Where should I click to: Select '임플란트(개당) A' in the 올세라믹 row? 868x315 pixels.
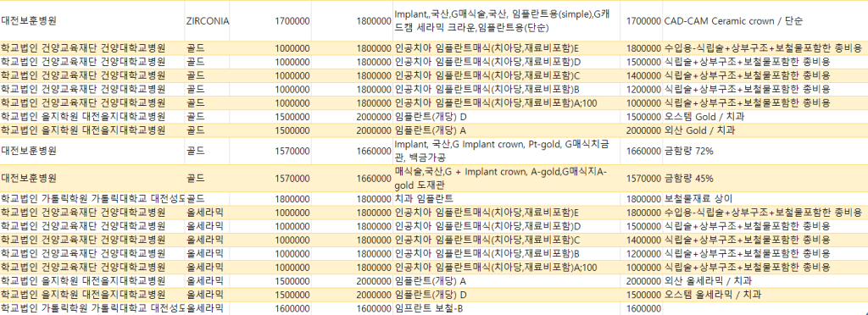pyautogui.click(x=507, y=281)
